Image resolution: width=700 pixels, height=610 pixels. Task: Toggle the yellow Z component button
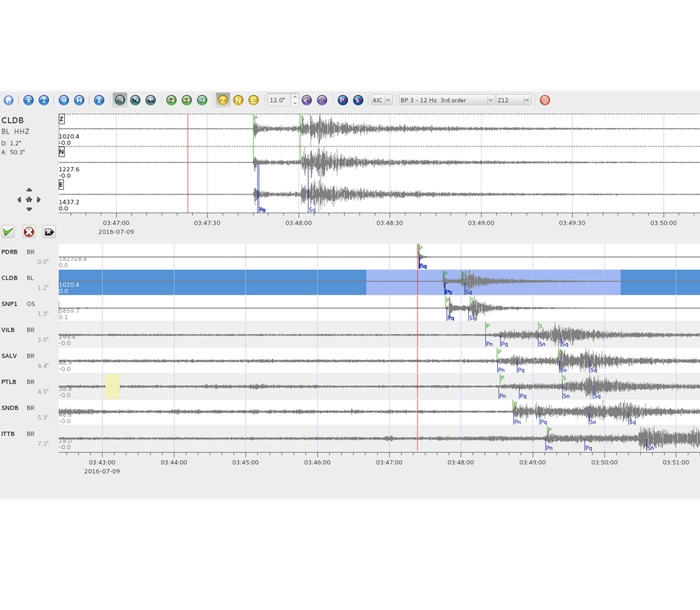click(x=222, y=100)
